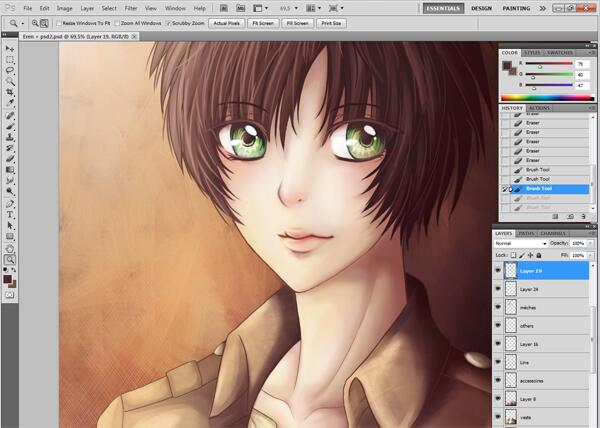Screen dimensions: 600x428
Task: Toggle Resize Windows To Fit checkbox
Action: (x=59, y=23)
